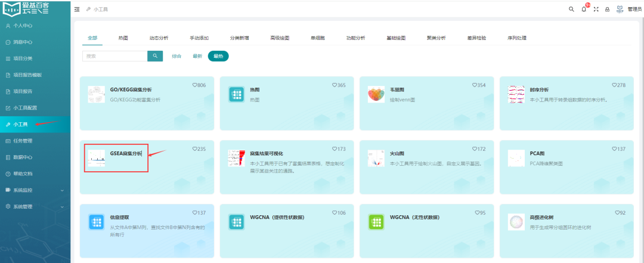Open 项目报告模板 document icon in sidebar
Image resolution: width=644 pixels, height=263 pixels.
pyautogui.click(x=8, y=75)
